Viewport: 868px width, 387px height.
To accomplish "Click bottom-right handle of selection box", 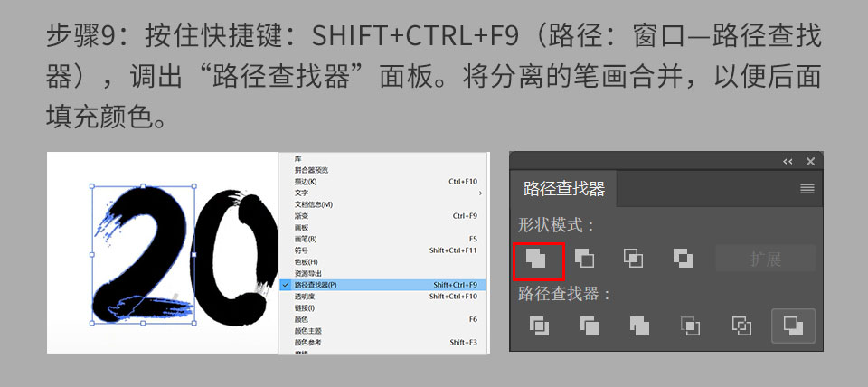I will coord(193,323).
